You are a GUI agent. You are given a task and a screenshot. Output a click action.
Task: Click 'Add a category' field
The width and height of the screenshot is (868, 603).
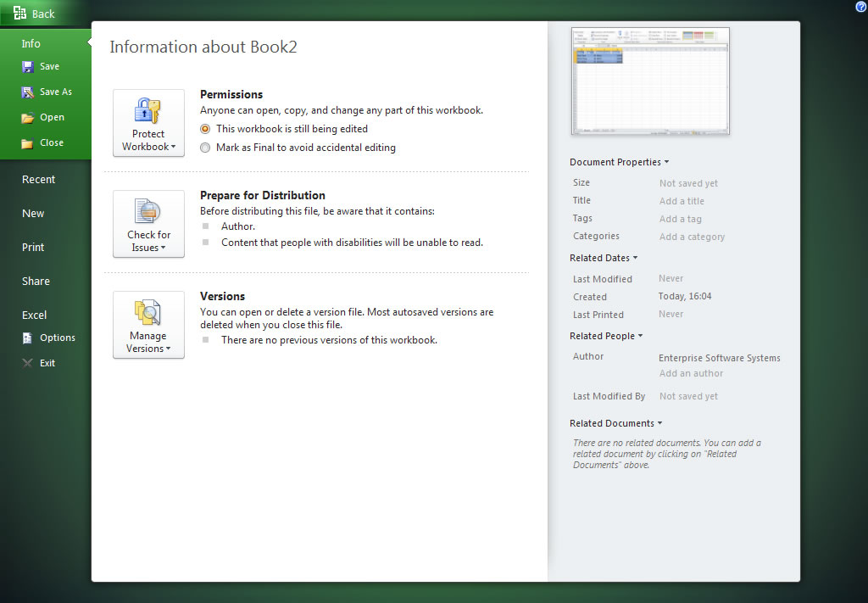[692, 237]
